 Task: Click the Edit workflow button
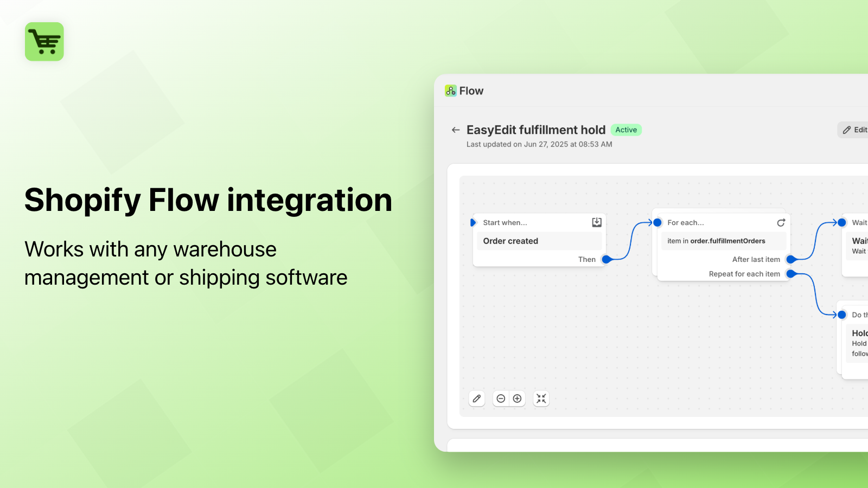click(854, 130)
